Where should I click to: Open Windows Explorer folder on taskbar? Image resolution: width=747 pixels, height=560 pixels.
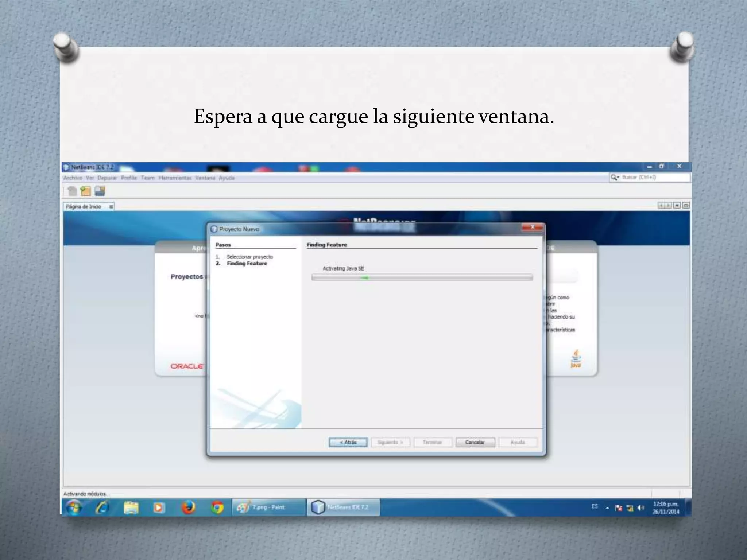coord(131,507)
